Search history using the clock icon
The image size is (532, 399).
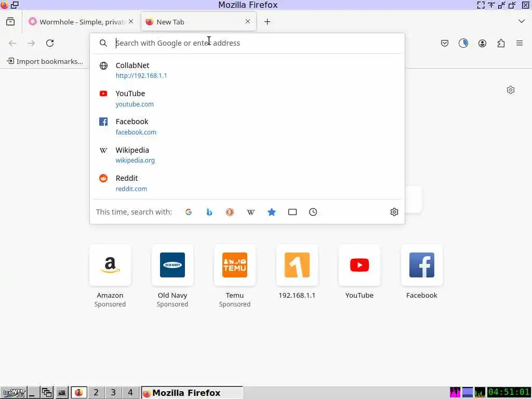point(313,212)
